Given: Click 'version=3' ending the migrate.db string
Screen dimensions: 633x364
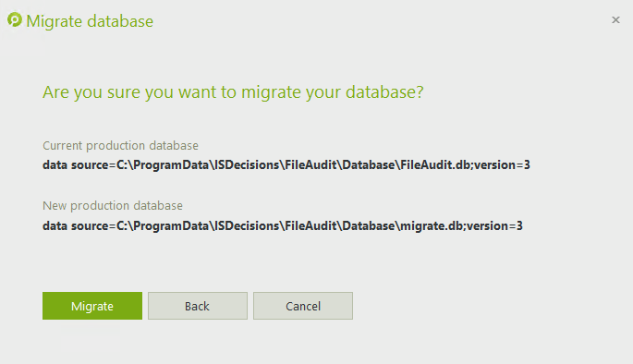Looking at the screenshot, I should click(495, 225).
